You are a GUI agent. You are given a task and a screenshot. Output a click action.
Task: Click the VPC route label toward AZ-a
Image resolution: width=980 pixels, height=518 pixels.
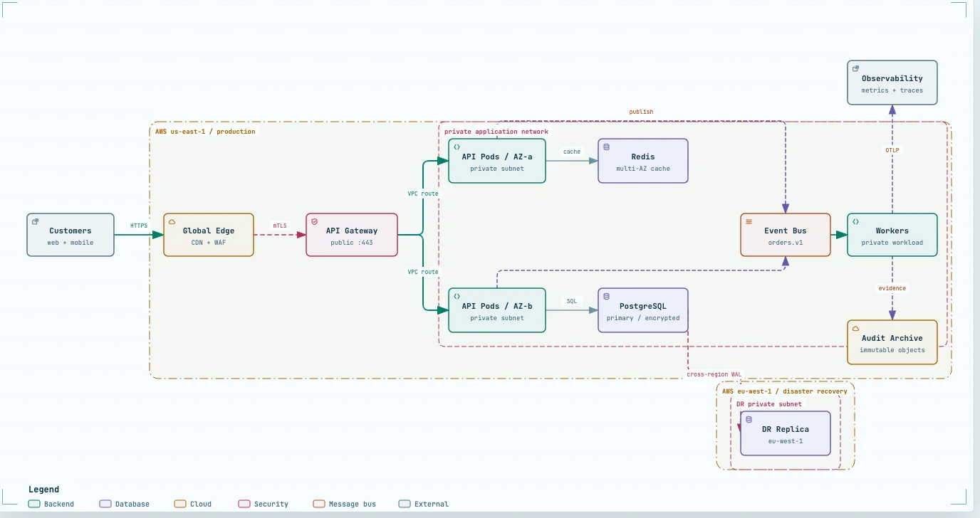(x=423, y=194)
